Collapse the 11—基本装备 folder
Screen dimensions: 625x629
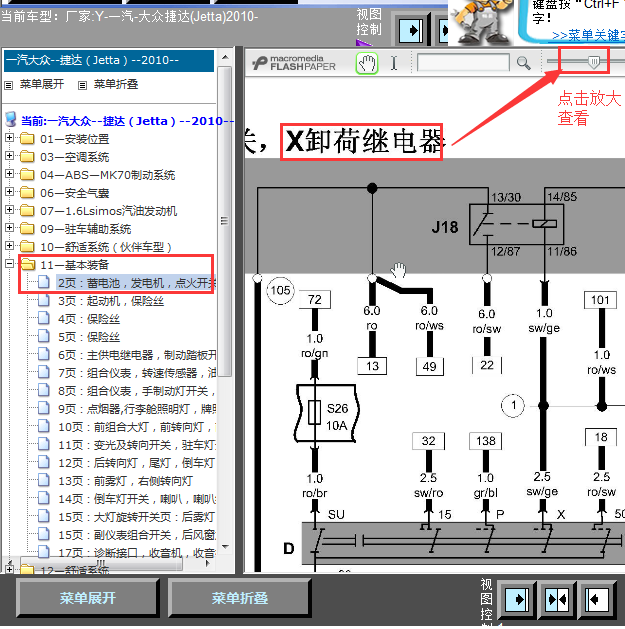click(x=9, y=264)
